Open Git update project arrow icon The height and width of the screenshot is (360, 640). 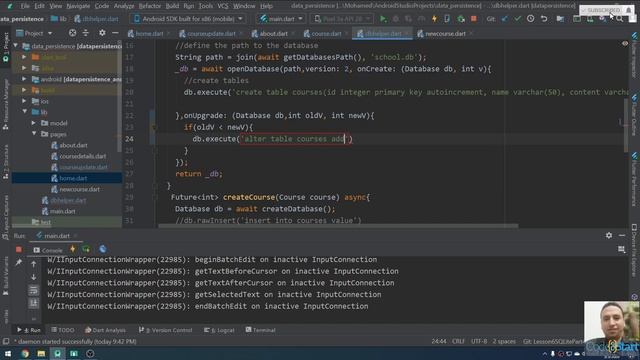point(505,19)
